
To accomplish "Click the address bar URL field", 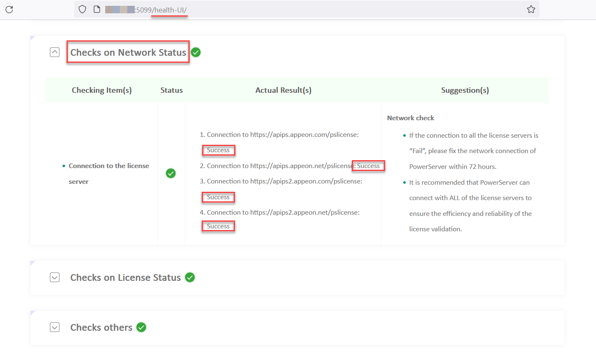I will click(x=291, y=10).
